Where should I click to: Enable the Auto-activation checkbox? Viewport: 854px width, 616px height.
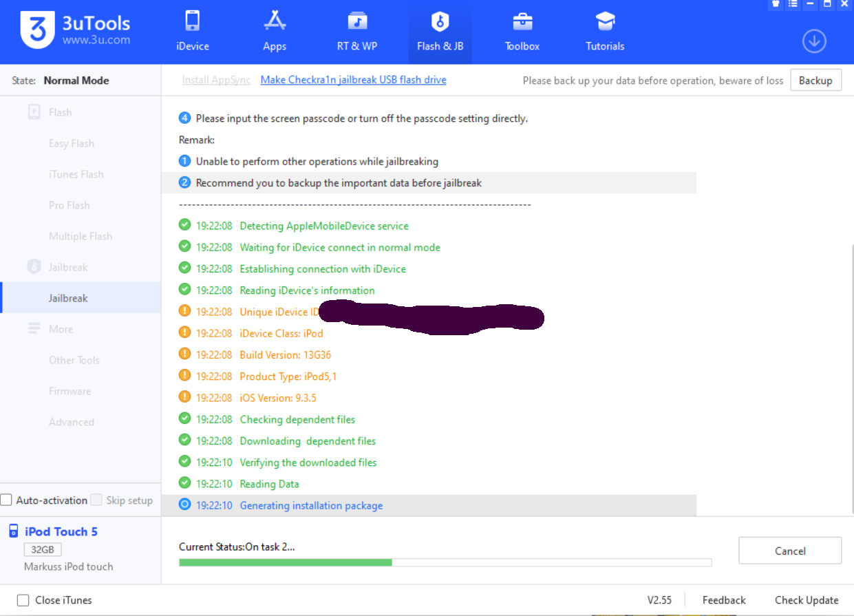[6, 500]
